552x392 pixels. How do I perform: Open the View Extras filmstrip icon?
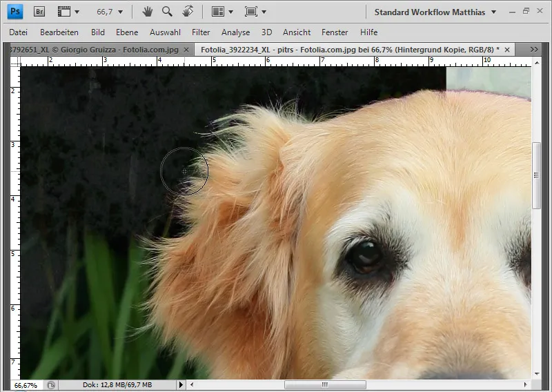point(64,12)
